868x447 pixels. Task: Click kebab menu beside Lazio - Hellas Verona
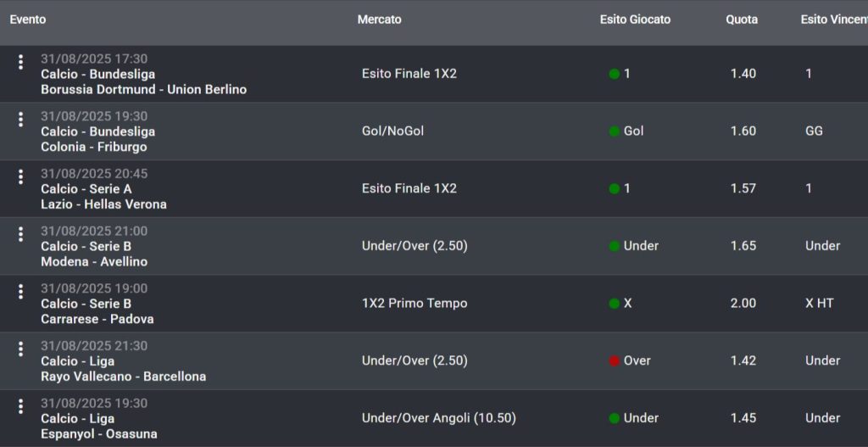point(20,177)
